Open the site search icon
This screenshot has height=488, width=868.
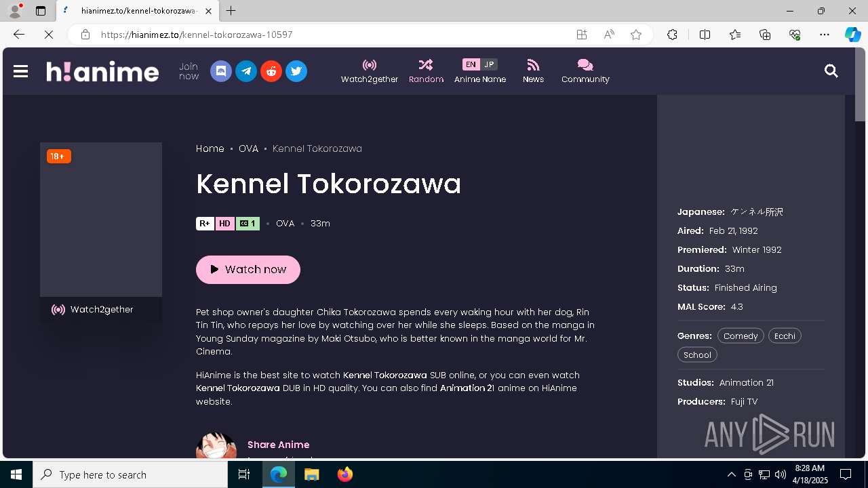coord(831,71)
